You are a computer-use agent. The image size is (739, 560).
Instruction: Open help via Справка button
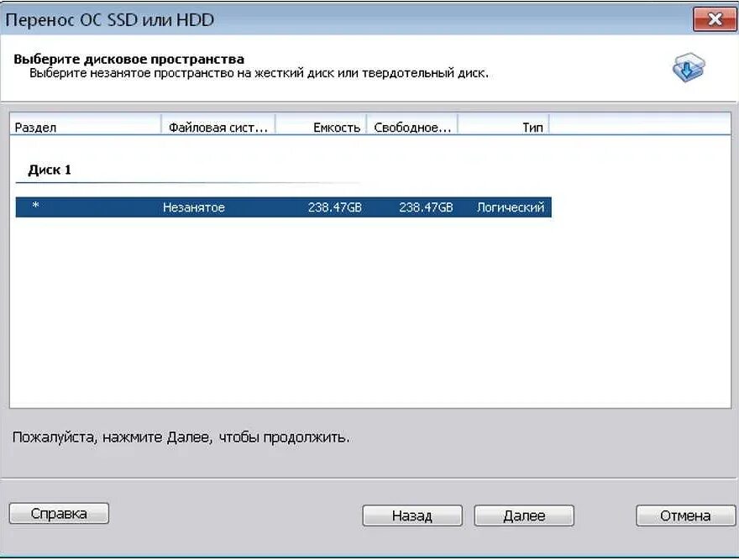click(x=59, y=513)
